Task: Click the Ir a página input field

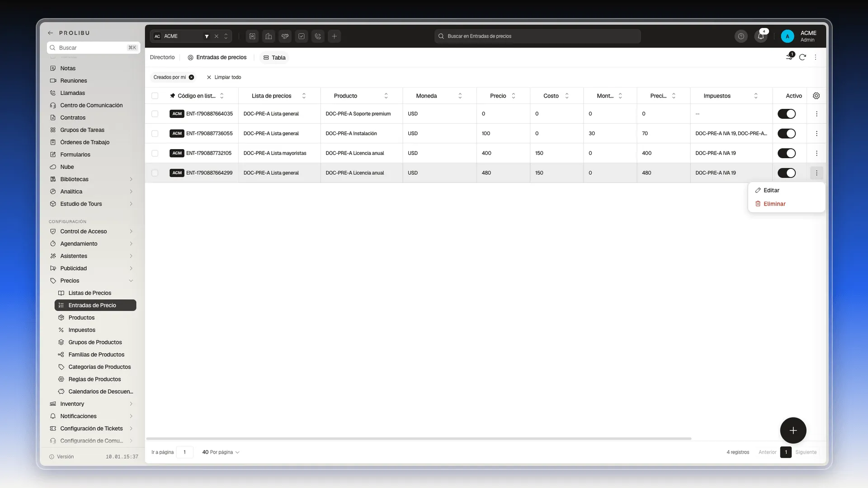Action: click(184, 452)
